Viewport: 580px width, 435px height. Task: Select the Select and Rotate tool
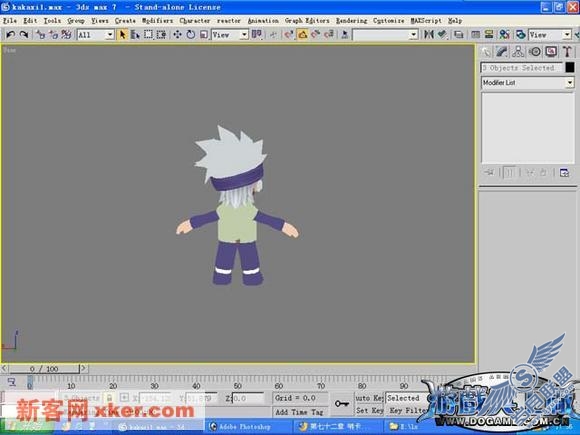click(191, 34)
